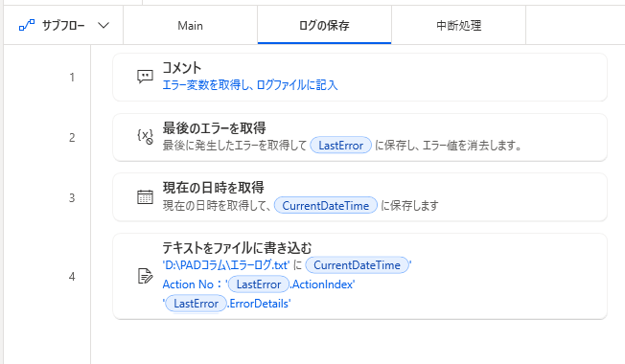This screenshot has height=364, width=625.
Task: Select the 最後のエラーを取得 action title
Action: point(214,127)
